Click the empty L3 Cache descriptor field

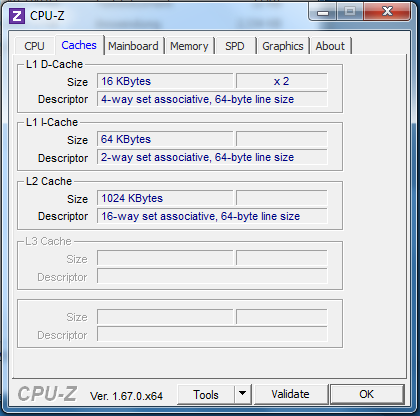click(212, 276)
